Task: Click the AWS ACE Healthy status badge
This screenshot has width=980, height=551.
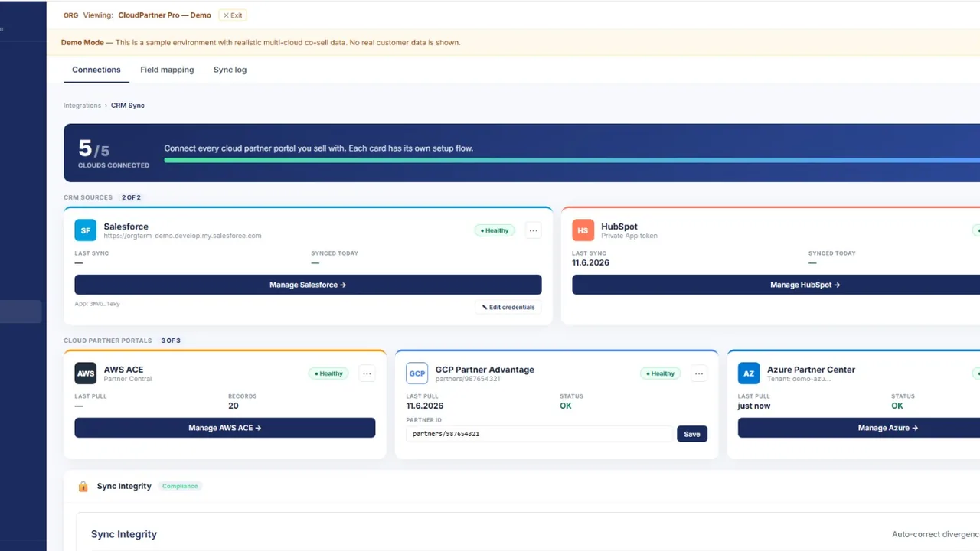Action: (329, 373)
